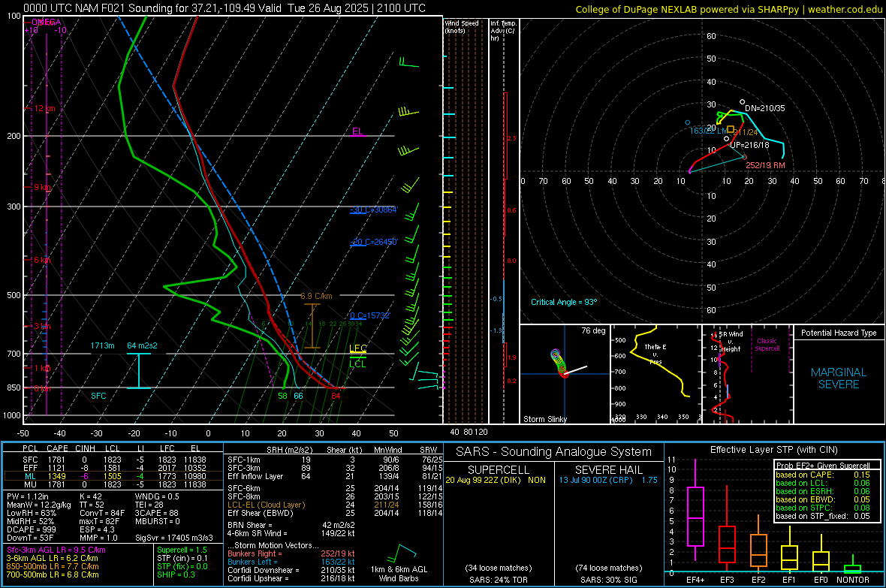Click the "1713m" inflow layer label

(x=102, y=345)
